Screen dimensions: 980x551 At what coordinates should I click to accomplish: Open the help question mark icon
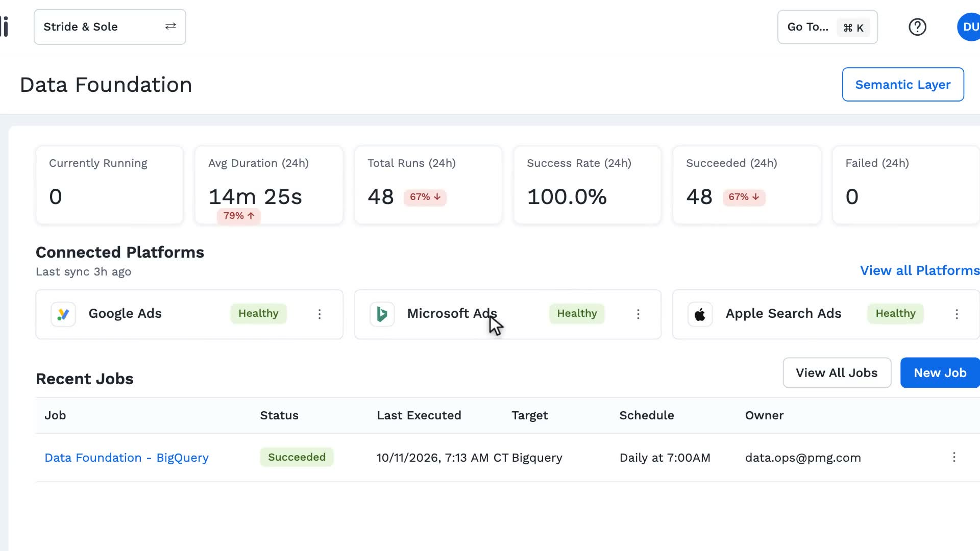[x=917, y=27]
